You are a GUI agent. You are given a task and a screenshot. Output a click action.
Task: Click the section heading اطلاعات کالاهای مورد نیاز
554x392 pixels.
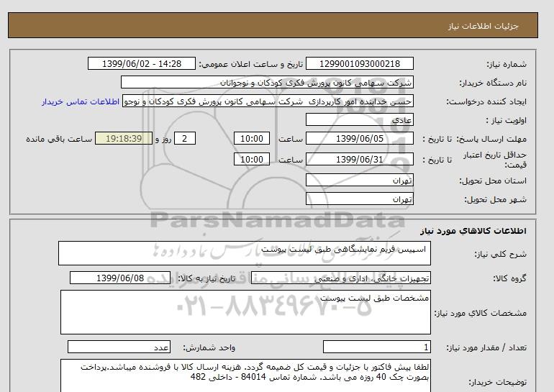pos(473,231)
